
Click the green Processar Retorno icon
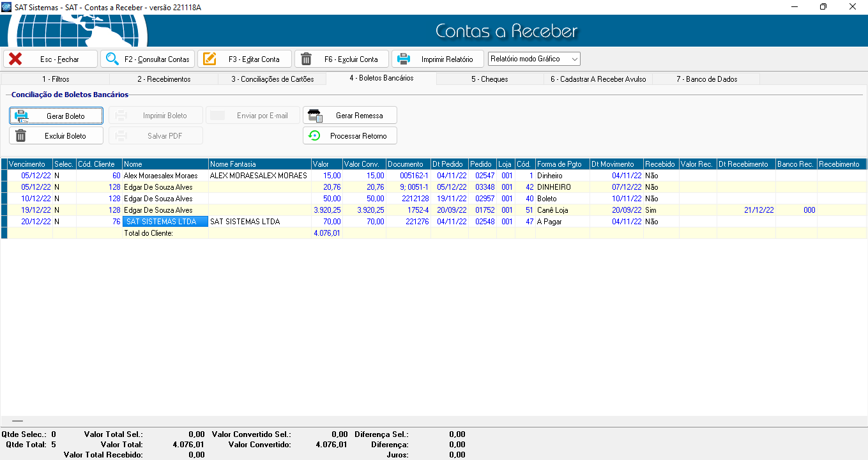click(314, 135)
